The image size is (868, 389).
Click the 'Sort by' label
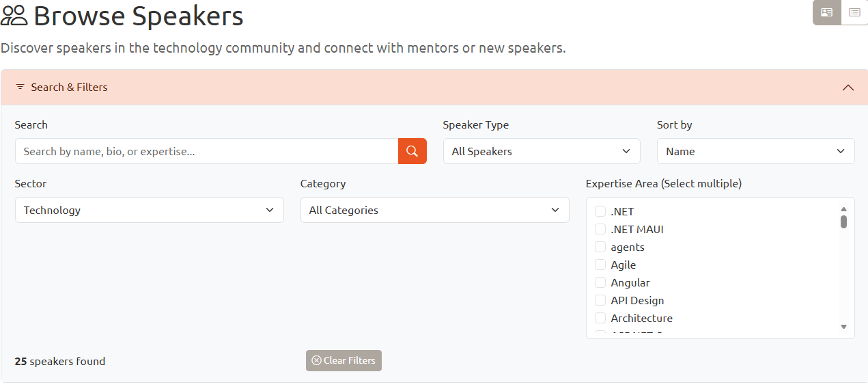pyautogui.click(x=675, y=124)
